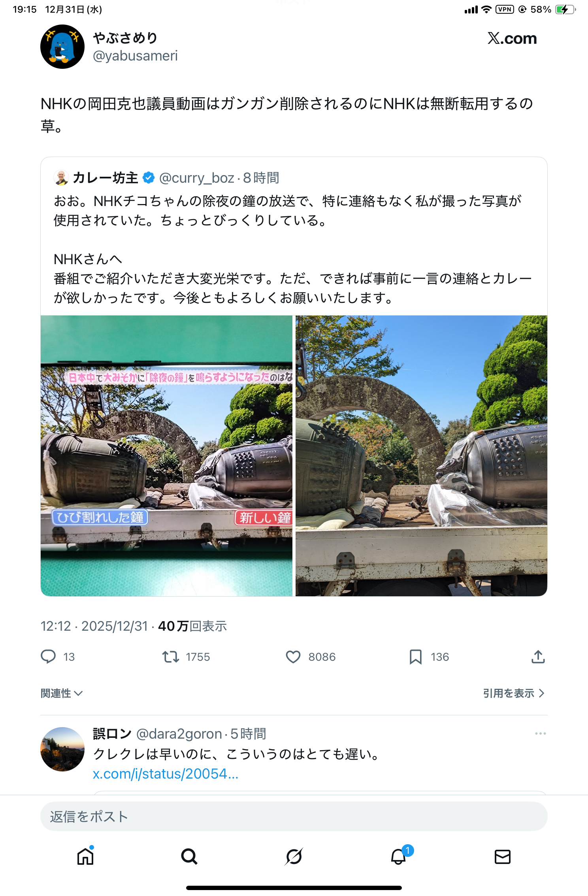Open 引用を表示 to view quotes
588x896 pixels.
click(514, 693)
